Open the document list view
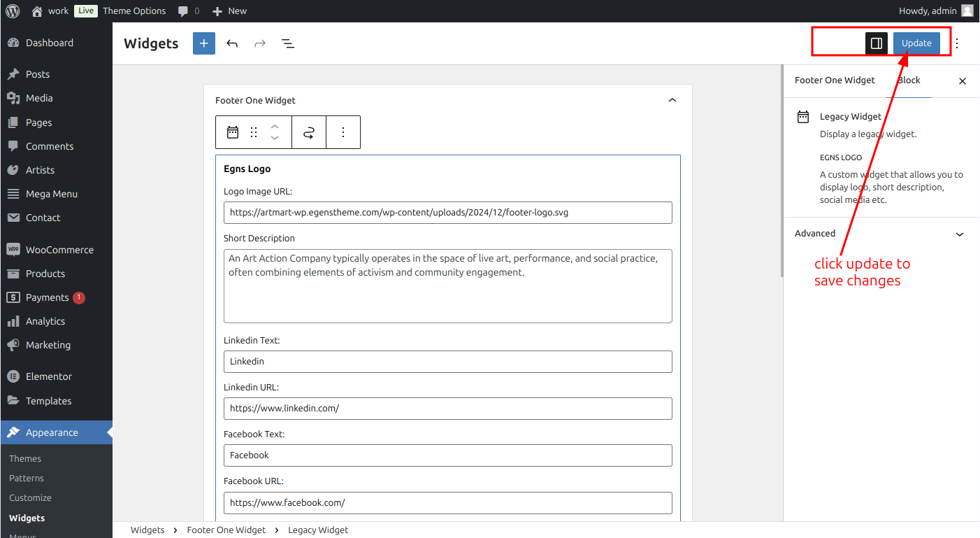This screenshot has width=980, height=538. point(288,43)
